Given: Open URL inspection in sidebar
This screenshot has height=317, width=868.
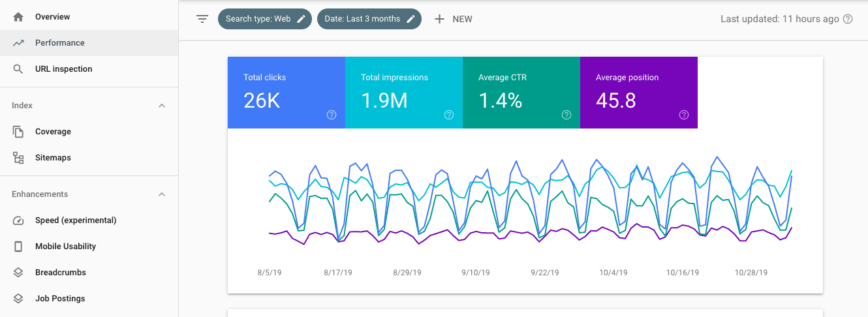Looking at the screenshot, I should pyautogui.click(x=63, y=68).
